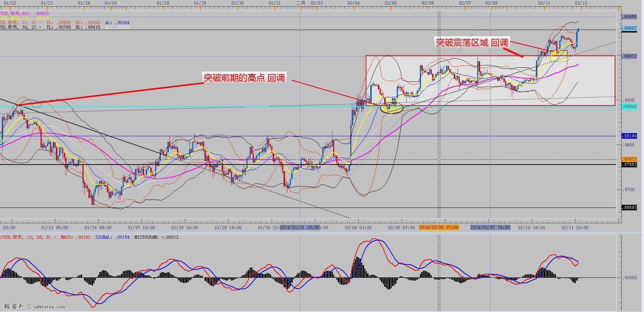The width and height of the screenshot is (644, 312).
Task: Click the 二月 month label on top axis
Action: [301, 3]
